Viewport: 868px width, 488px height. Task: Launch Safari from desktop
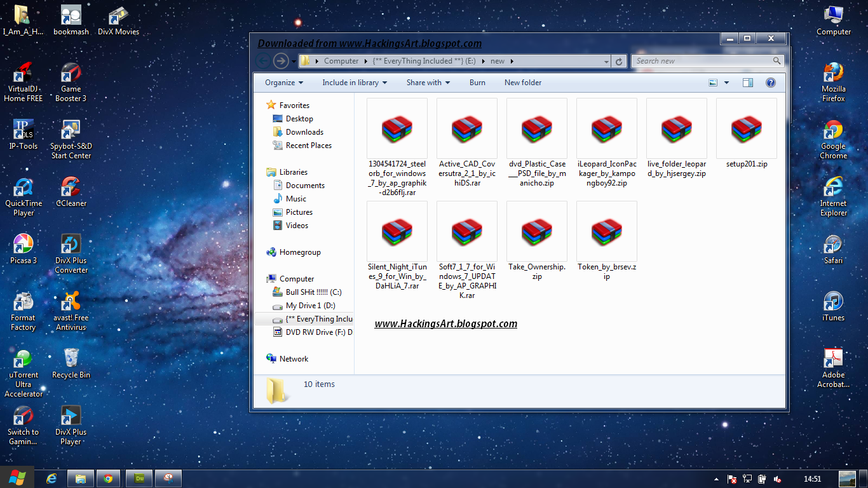tap(833, 249)
